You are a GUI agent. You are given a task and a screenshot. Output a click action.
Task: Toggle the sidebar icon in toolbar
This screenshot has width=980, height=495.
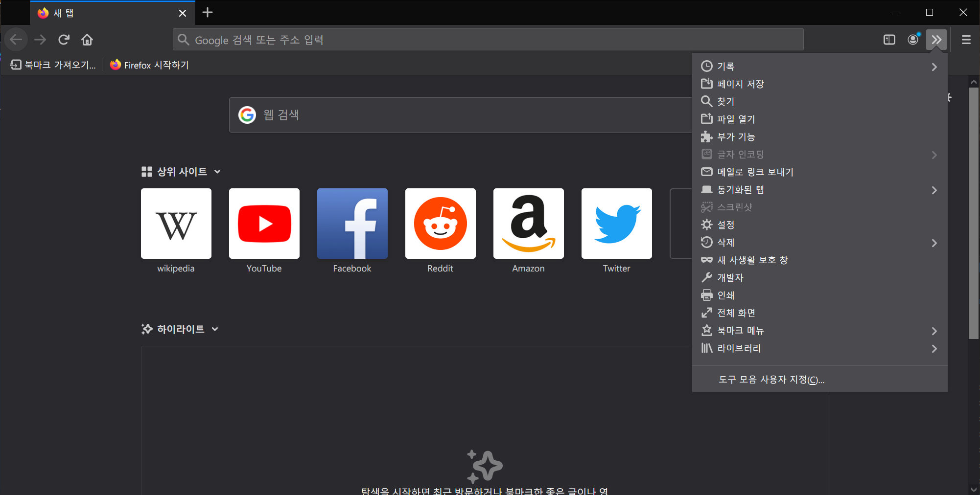(889, 40)
